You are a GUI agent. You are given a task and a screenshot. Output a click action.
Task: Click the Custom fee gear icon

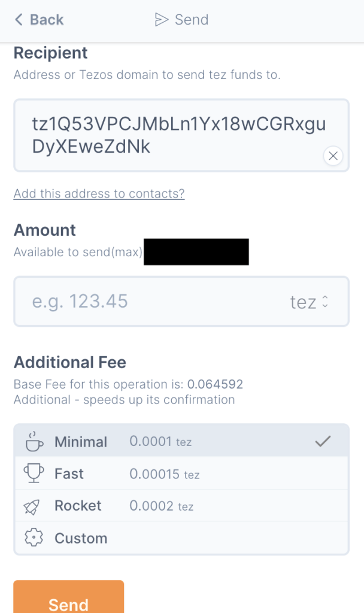[x=34, y=538]
